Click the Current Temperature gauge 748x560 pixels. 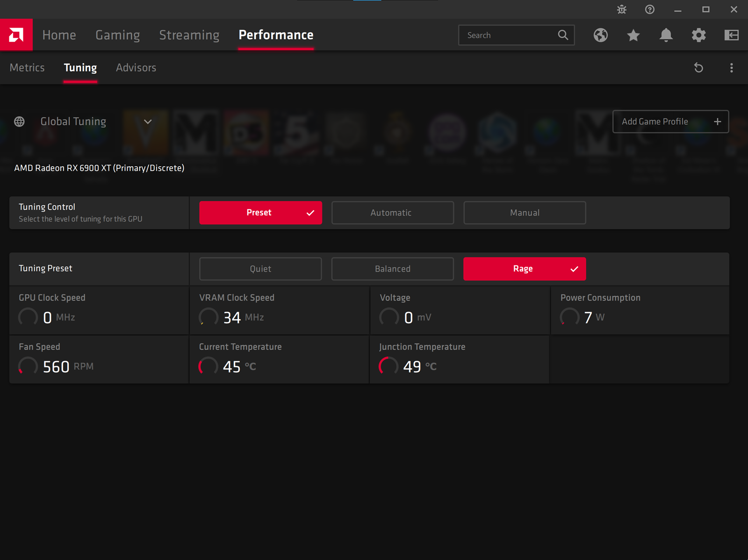pos(209,366)
